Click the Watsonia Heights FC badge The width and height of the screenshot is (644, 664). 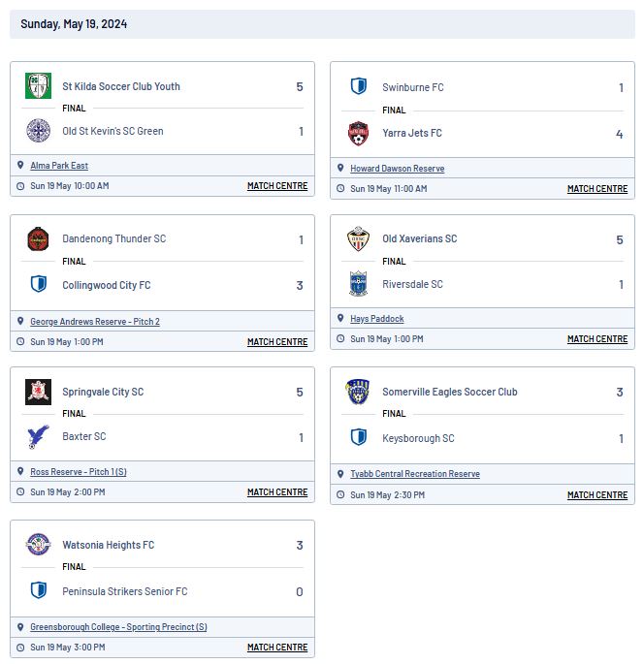[38, 545]
